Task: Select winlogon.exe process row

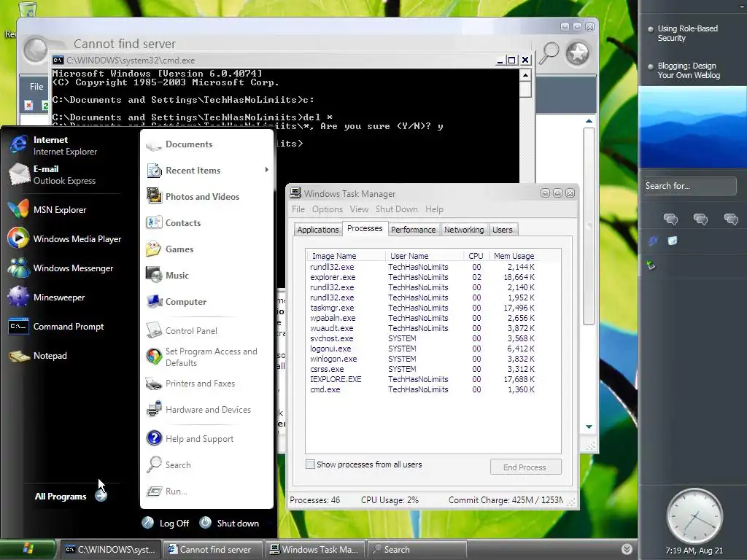Action: pyautogui.click(x=422, y=359)
